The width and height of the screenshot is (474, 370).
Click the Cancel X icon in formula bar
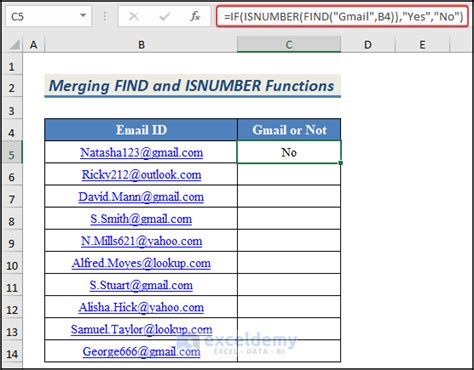(134, 16)
